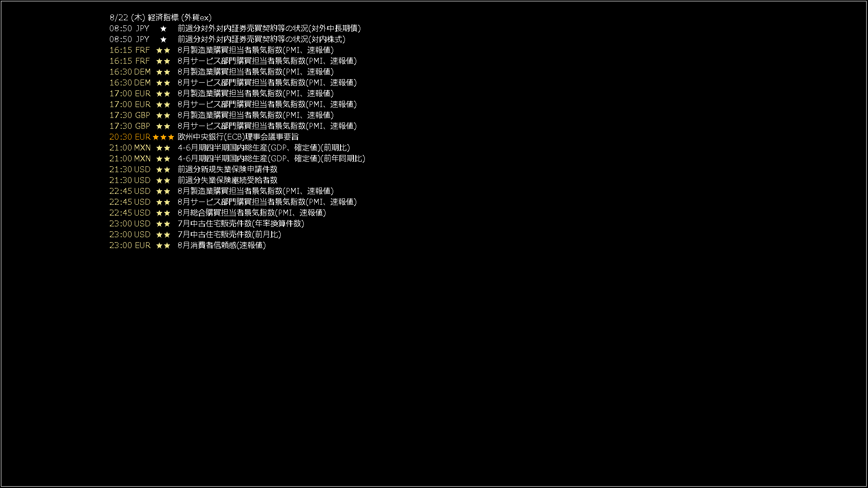Click the two stars beside 16:15 FRF manufacturing PMI
Screen dimensions: 868x488
(163, 50)
